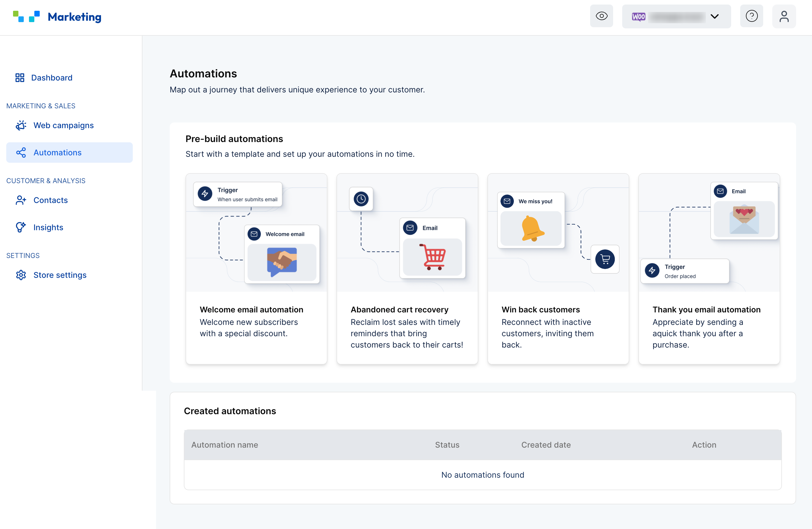Click the Welcome new subscribers description text
The width and height of the screenshot is (812, 529).
tap(249, 328)
